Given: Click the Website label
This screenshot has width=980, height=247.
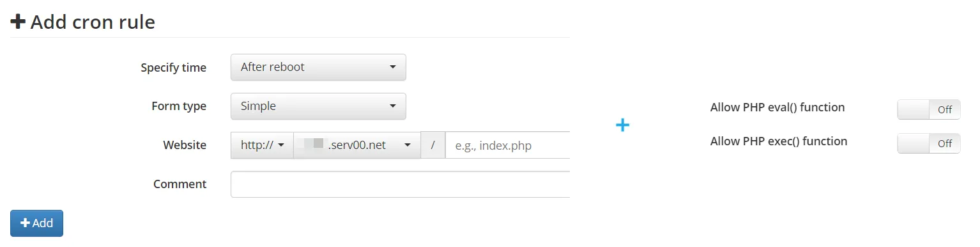Looking at the screenshot, I should click(185, 145).
